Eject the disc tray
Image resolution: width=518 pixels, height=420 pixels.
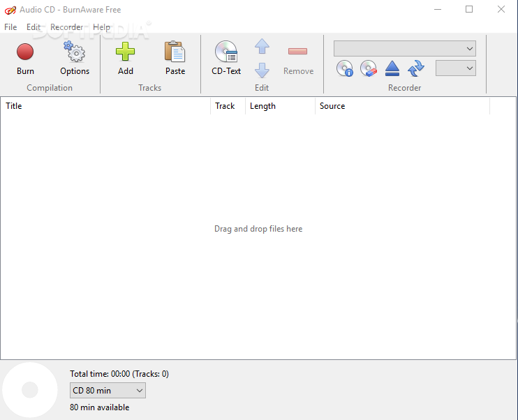coord(392,68)
